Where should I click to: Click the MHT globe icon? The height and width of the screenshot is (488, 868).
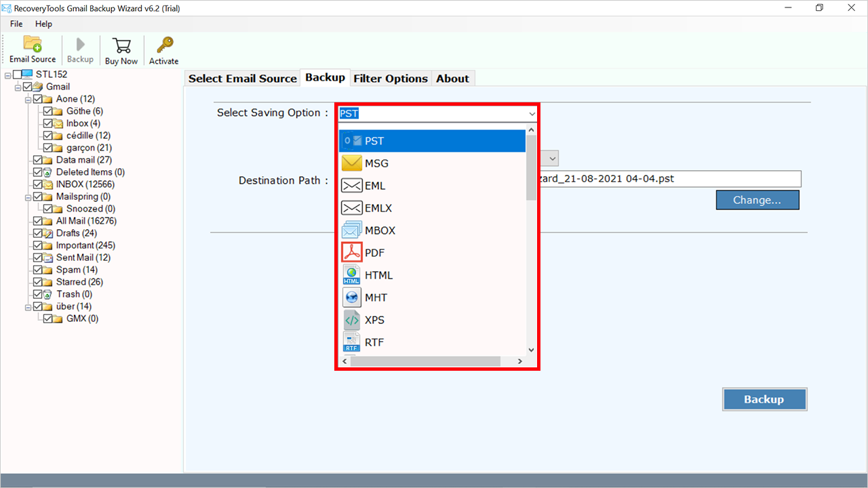click(x=351, y=297)
